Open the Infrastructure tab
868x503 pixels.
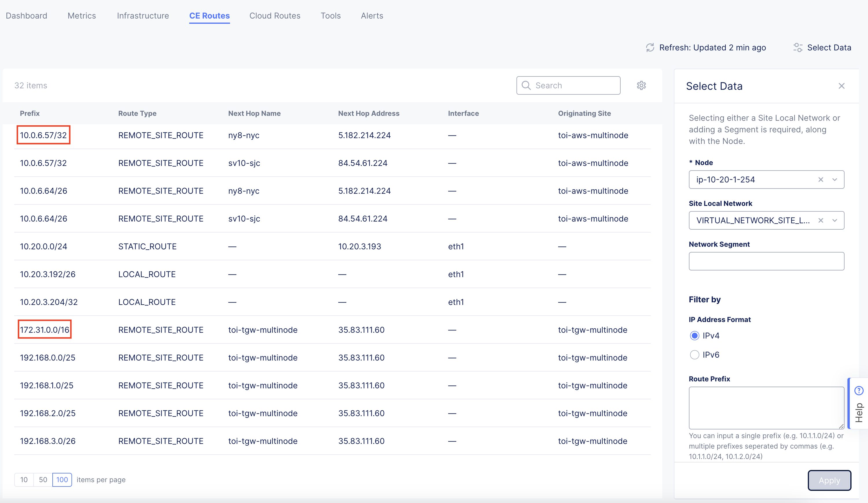tap(143, 16)
